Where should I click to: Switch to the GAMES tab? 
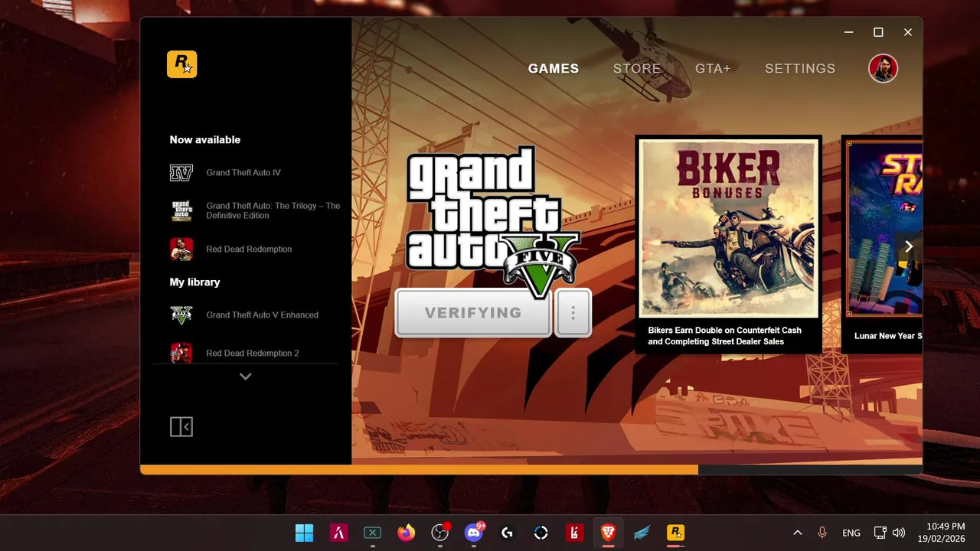[554, 68]
